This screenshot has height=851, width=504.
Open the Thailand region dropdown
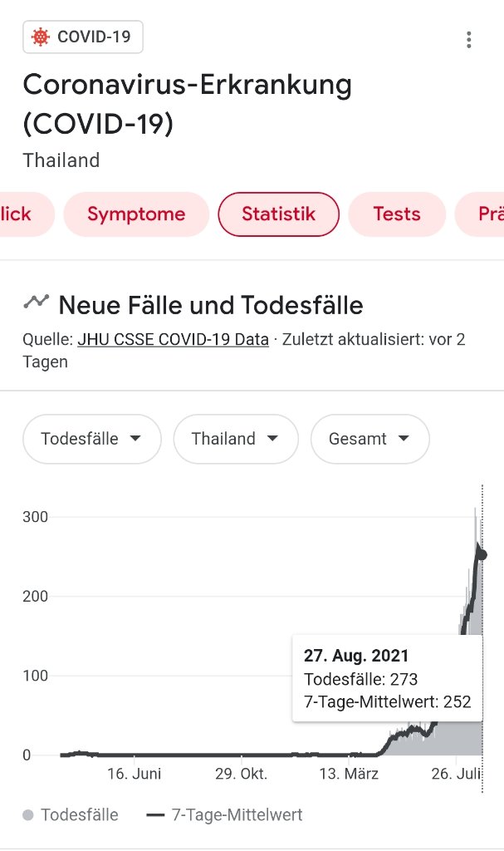(236, 439)
